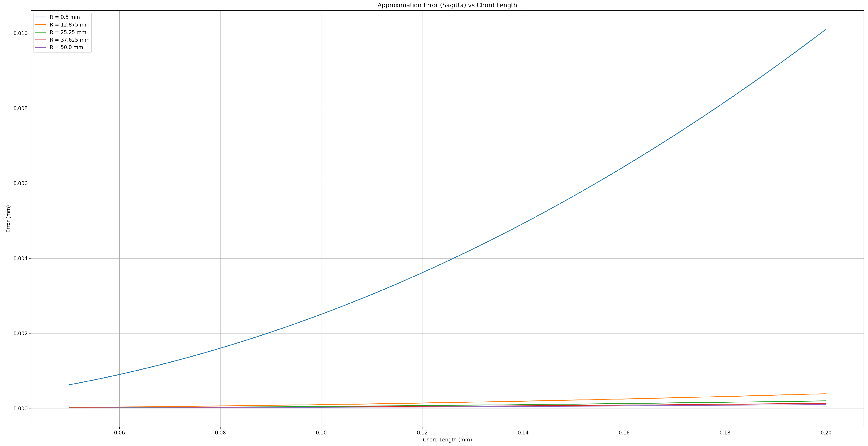Click the 0.10 x-axis tick label
This screenshot has height=446, width=868.
(x=321, y=433)
